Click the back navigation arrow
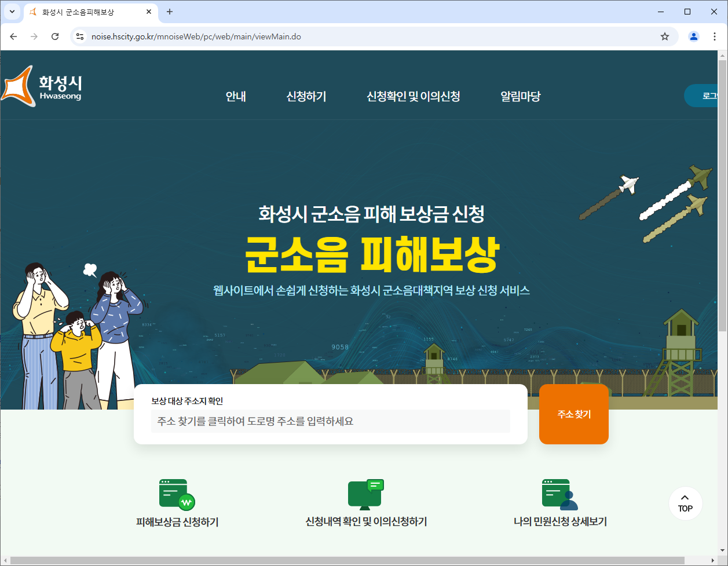The height and width of the screenshot is (566, 728). click(13, 36)
